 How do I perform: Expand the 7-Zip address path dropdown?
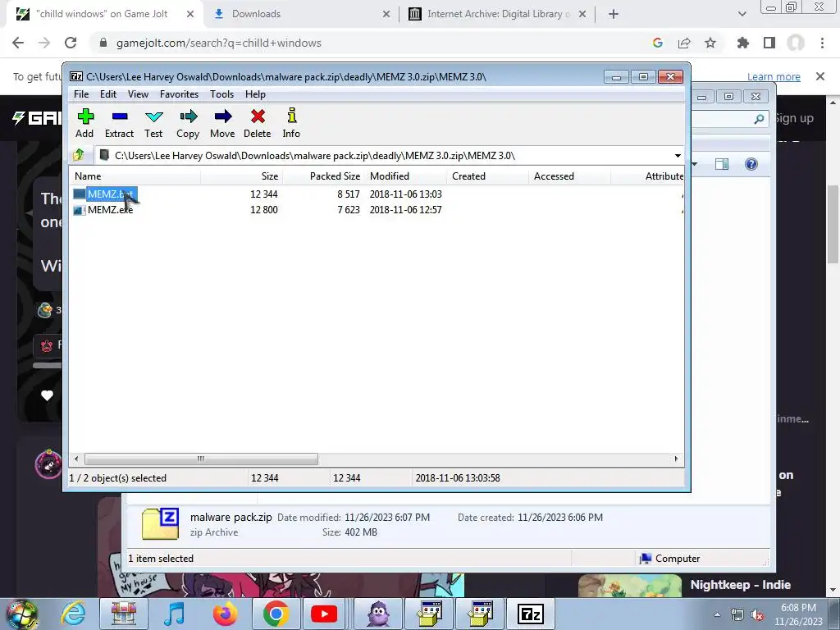pos(678,156)
